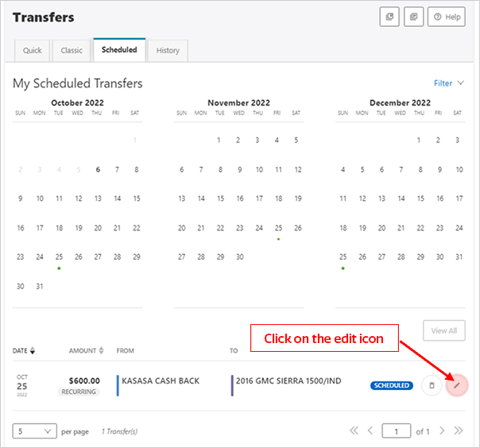Image resolution: width=480 pixels, height=448 pixels.
Task: Switch to the Quick tab
Action: (32, 51)
